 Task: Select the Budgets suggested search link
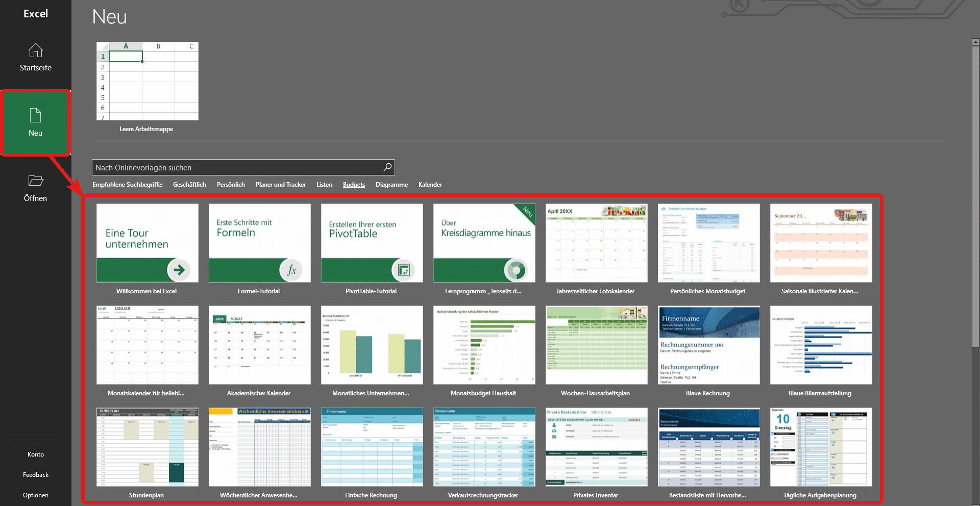pos(354,185)
